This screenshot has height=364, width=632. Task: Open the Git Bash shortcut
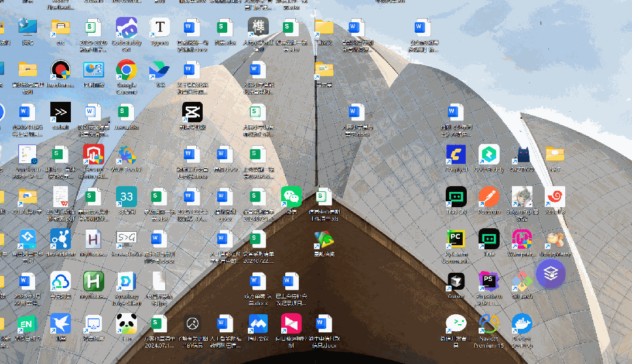[522, 282]
